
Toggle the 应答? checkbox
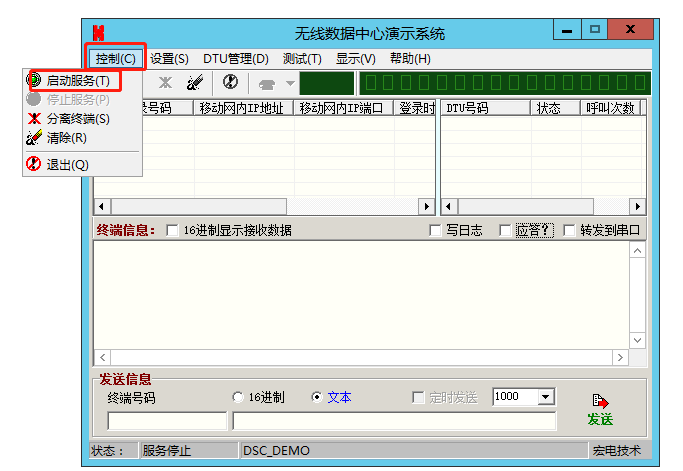click(x=505, y=230)
